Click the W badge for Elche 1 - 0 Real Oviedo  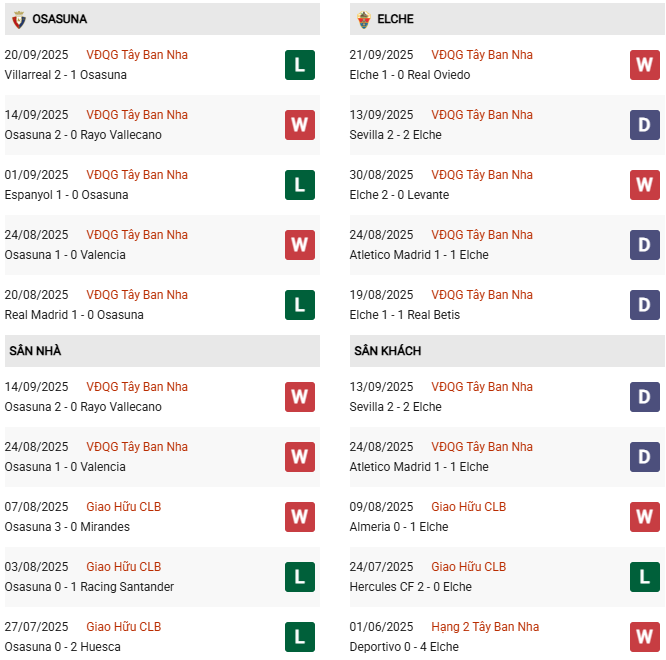[644, 65]
